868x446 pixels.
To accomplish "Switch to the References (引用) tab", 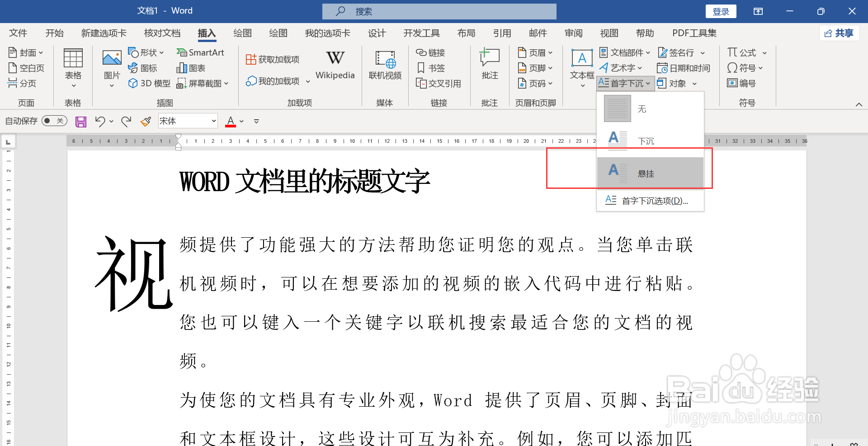I will (502, 33).
